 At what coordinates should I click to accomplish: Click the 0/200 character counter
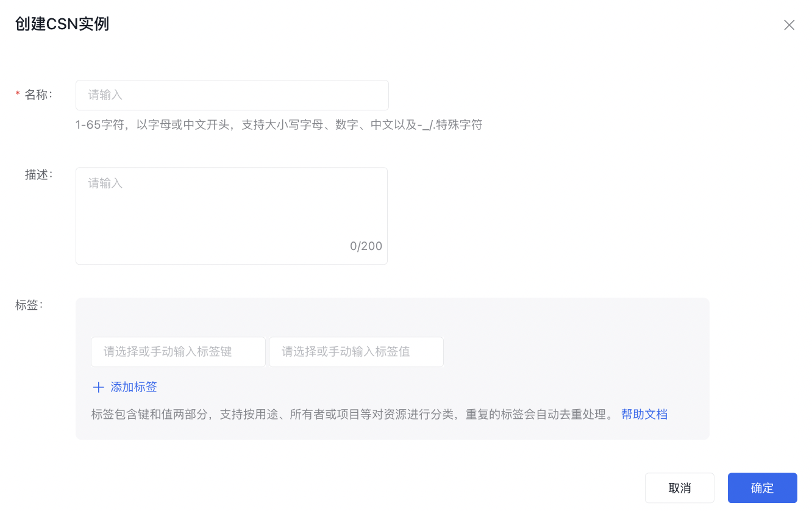click(x=366, y=246)
